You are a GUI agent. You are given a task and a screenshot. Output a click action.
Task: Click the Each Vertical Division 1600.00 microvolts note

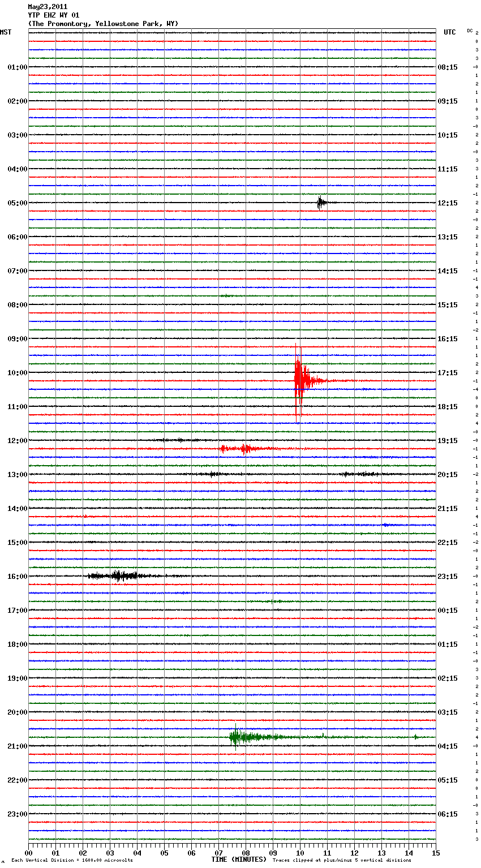click(72, 860)
